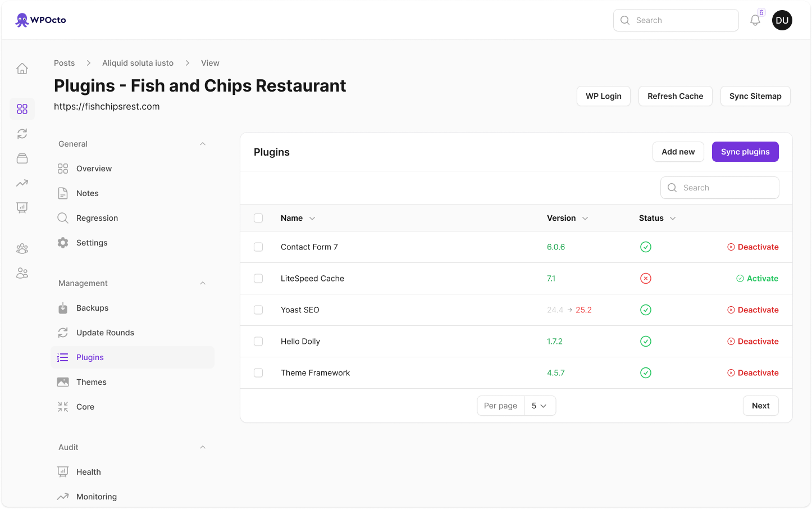Check the LiteSpeed Cache row checkbox

pyautogui.click(x=258, y=279)
